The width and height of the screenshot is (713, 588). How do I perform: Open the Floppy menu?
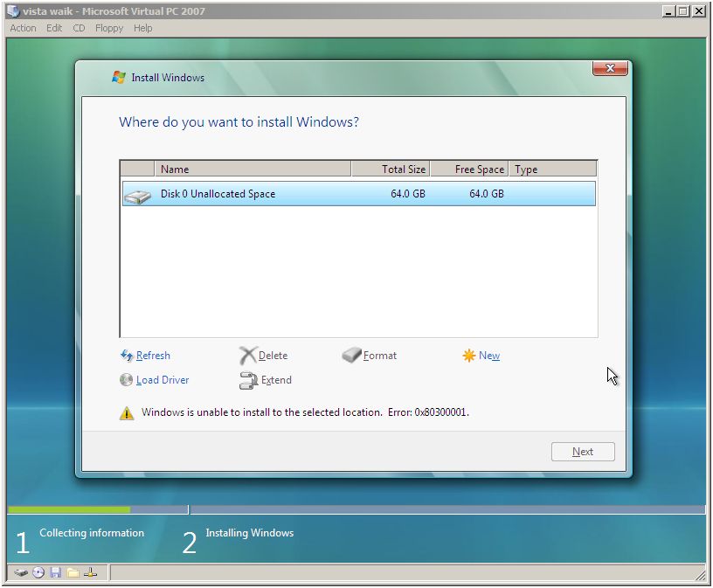click(109, 28)
